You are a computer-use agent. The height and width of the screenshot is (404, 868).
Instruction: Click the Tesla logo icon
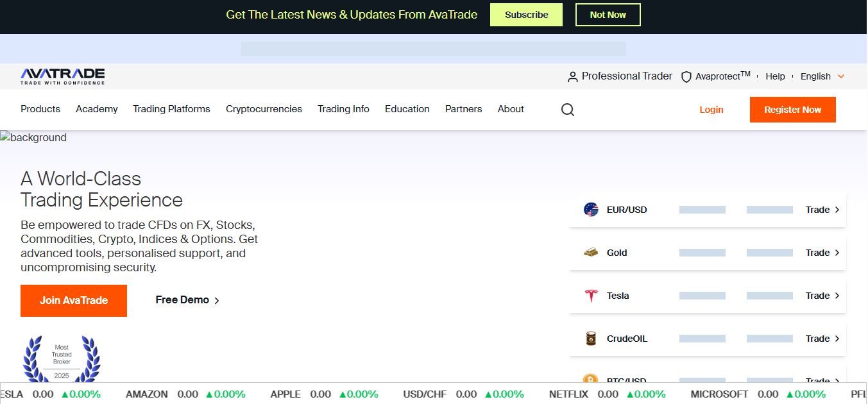pos(591,296)
